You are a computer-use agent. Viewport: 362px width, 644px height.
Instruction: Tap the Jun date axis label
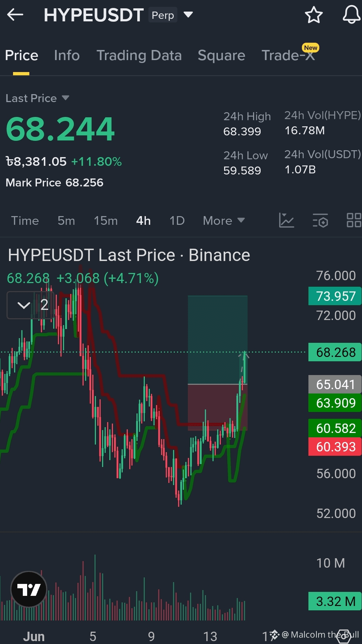(34, 636)
